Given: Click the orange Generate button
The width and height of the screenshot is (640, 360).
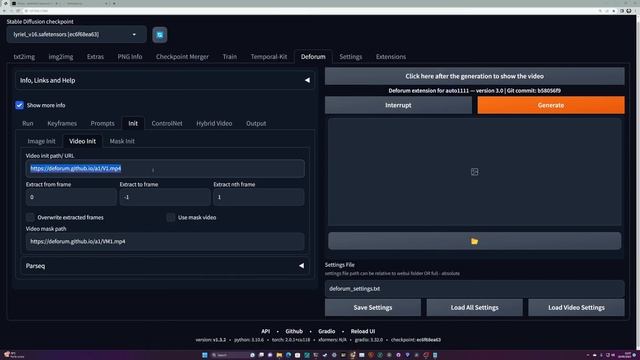Looking at the screenshot, I should click(551, 105).
